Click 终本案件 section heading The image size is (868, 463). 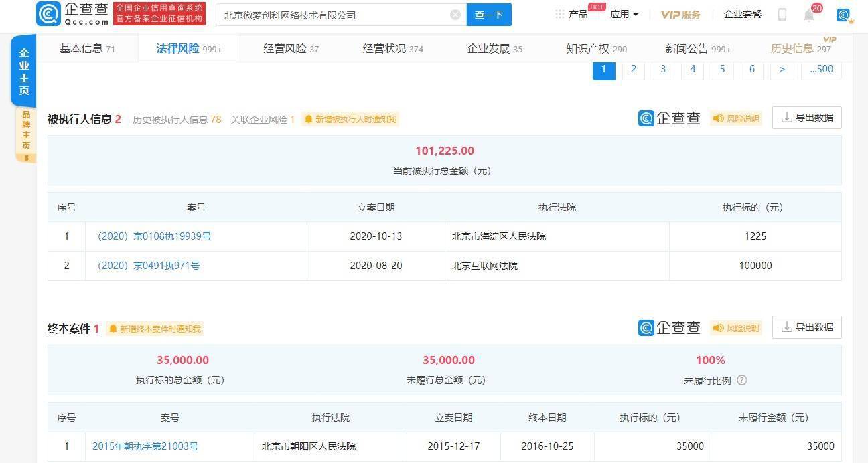tap(68, 329)
